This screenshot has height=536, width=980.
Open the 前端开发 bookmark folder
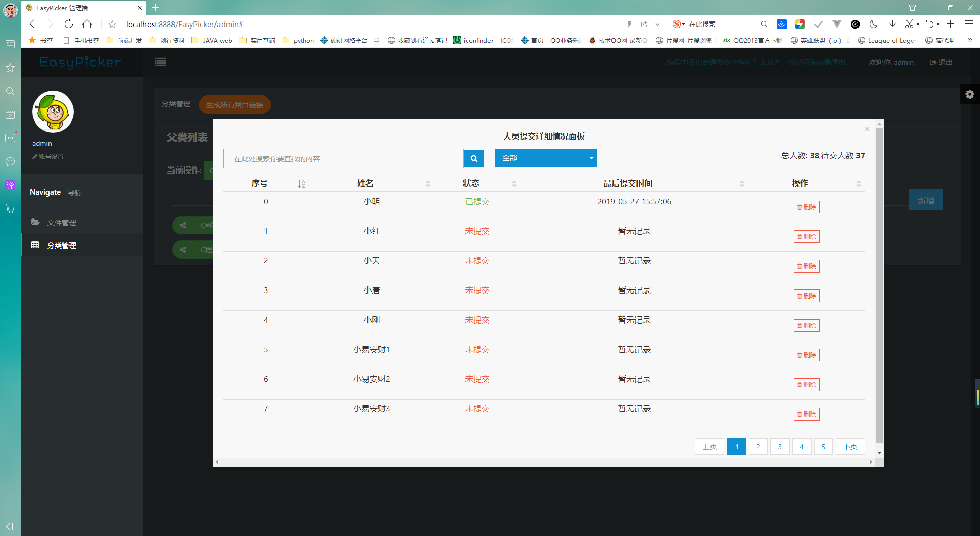click(x=124, y=40)
